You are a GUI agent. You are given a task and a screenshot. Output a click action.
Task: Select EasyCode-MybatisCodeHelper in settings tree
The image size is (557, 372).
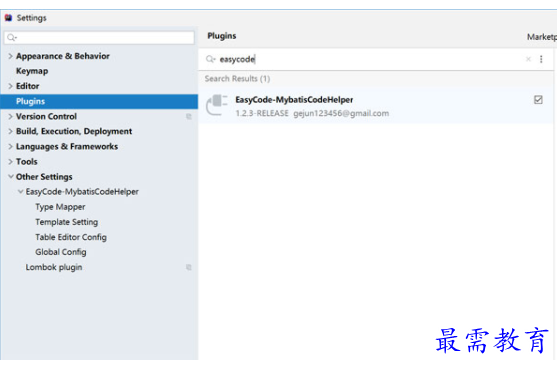pos(82,192)
